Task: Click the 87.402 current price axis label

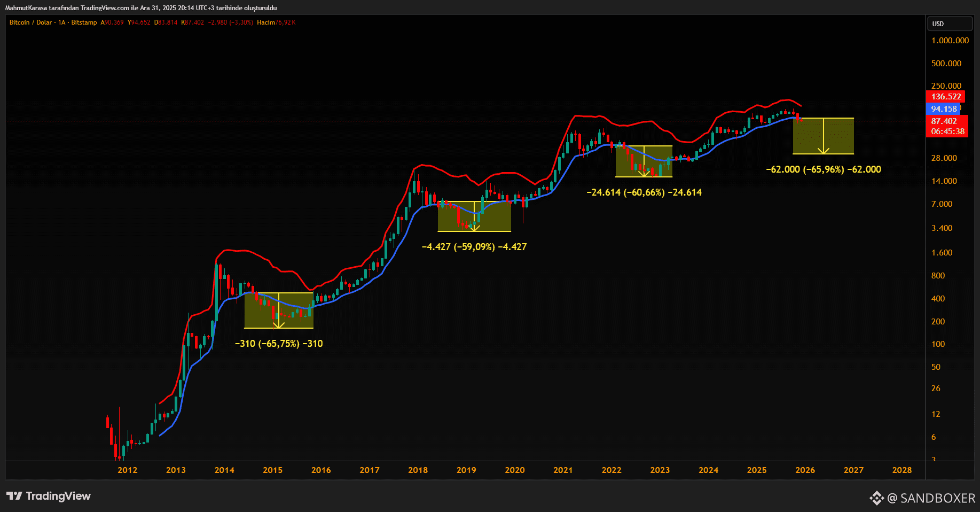Action: pos(944,121)
